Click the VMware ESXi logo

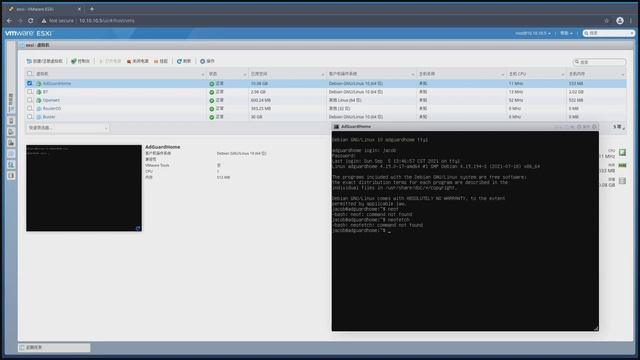coord(29,33)
